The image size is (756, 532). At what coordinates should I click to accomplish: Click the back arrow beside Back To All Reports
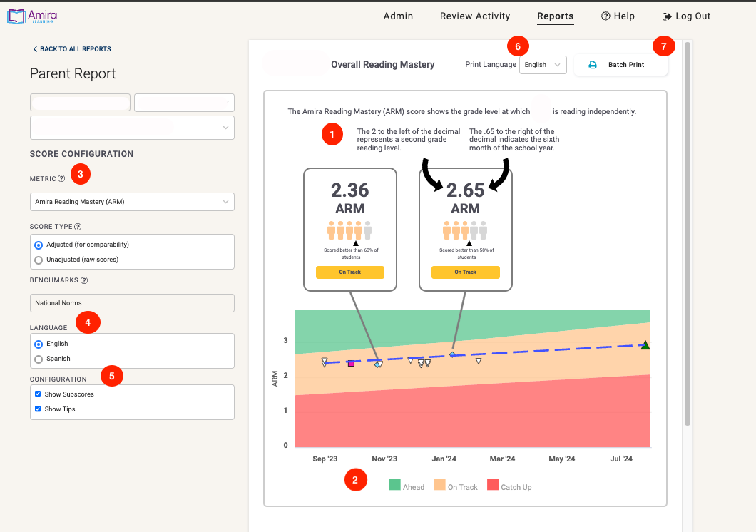coord(34,48)
